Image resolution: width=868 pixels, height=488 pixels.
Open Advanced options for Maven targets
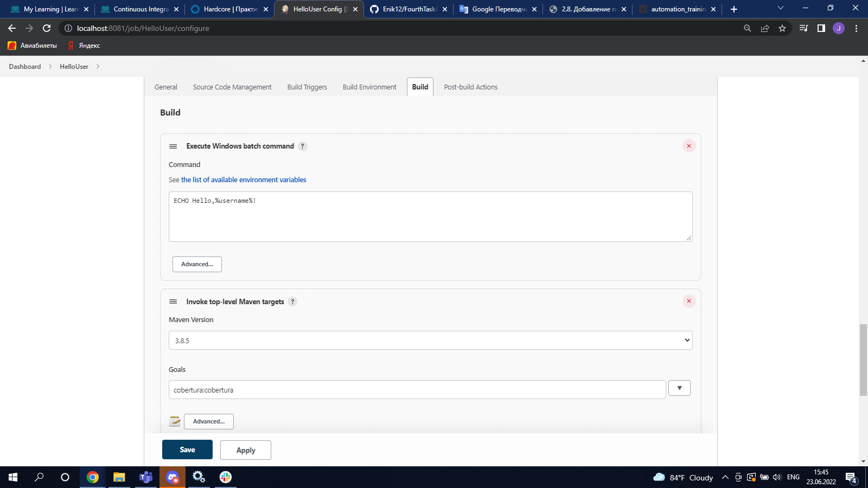point(209,421)
